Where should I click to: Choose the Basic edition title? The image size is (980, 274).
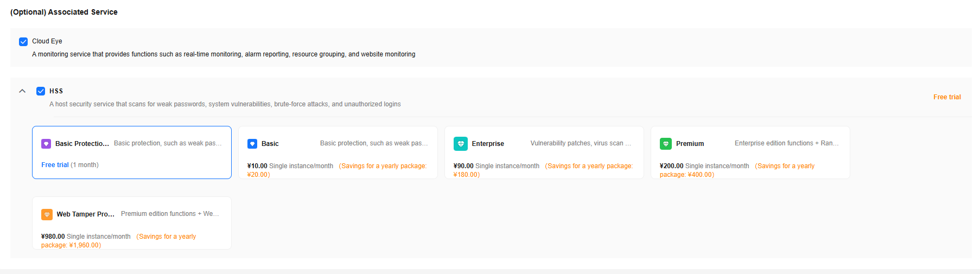tap(270, 144)
